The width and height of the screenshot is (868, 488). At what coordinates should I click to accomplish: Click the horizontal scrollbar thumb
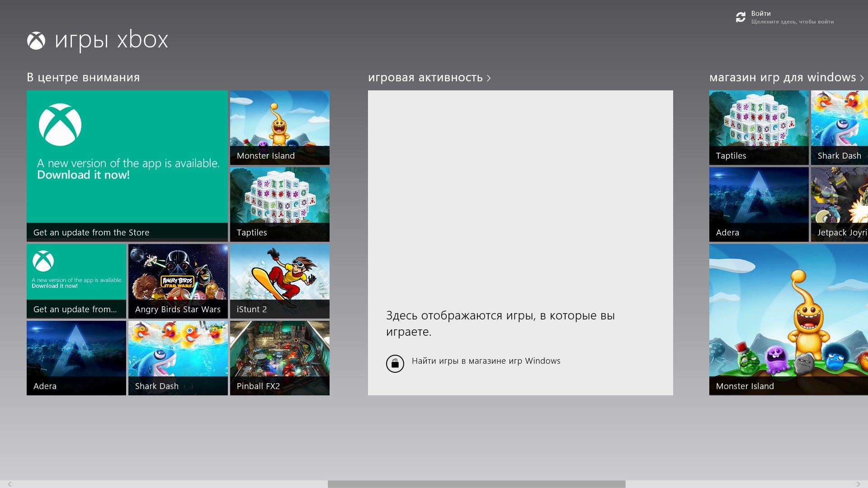476,484
